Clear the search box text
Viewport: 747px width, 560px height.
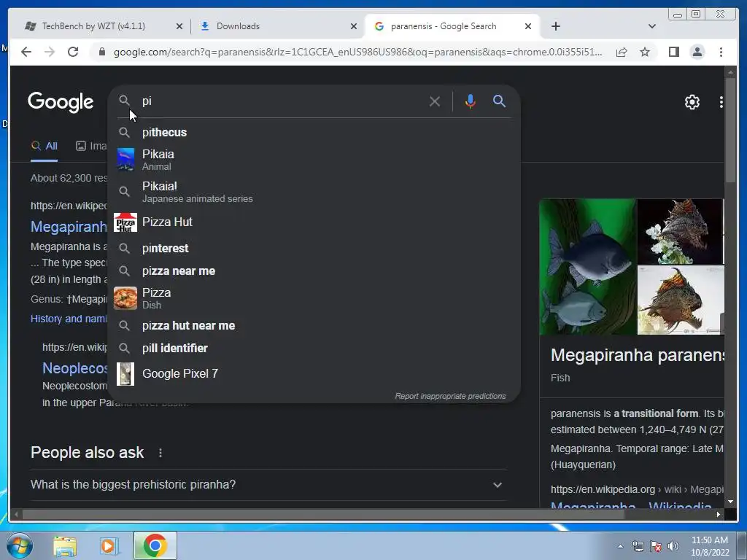[x=435, y=101]
